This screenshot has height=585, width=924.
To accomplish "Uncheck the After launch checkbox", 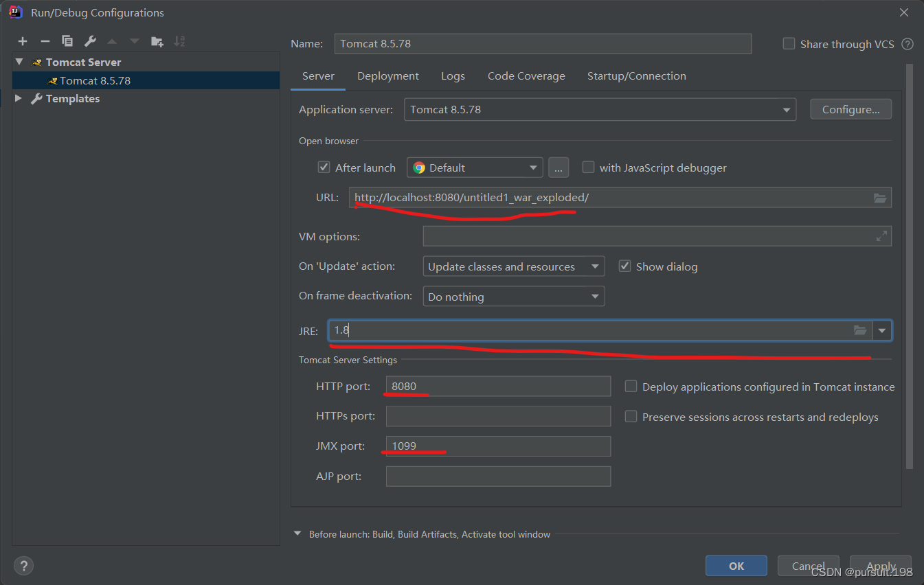I will point(324,168).
